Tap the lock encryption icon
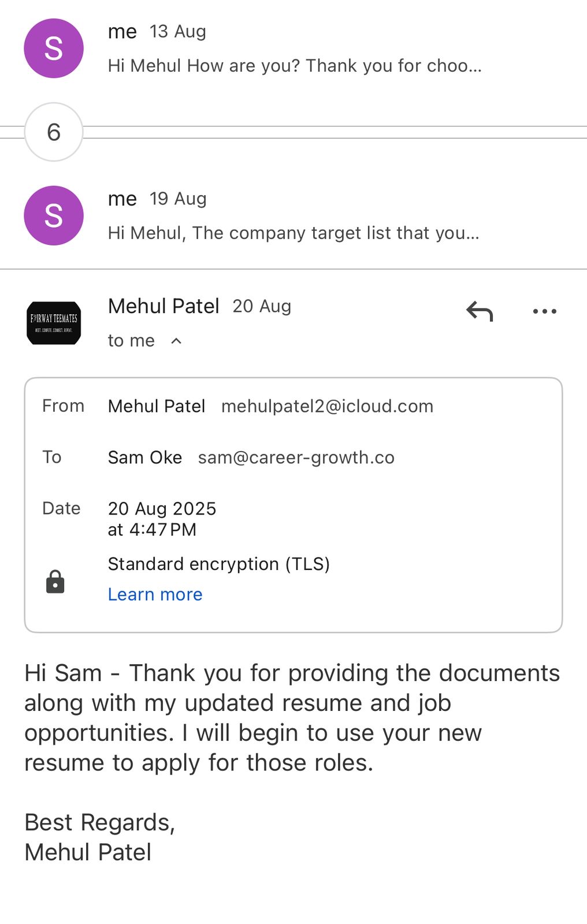The image size is (587, 924). click(55, 582)
